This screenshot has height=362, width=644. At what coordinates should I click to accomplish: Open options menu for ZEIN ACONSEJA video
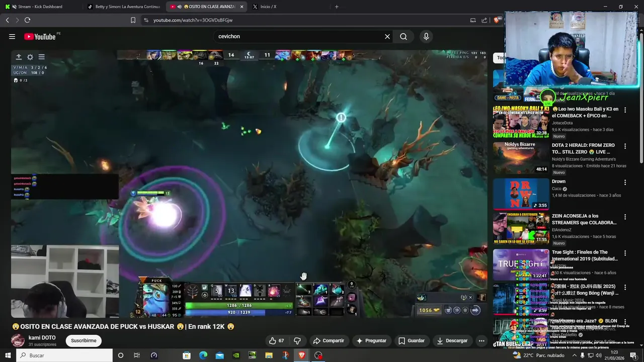625,217
